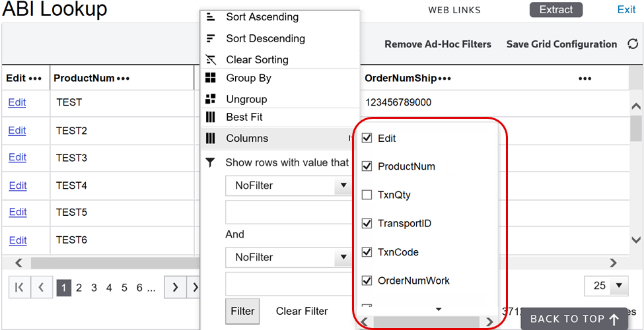Click the Edit link for TEST3

(17, 157)
